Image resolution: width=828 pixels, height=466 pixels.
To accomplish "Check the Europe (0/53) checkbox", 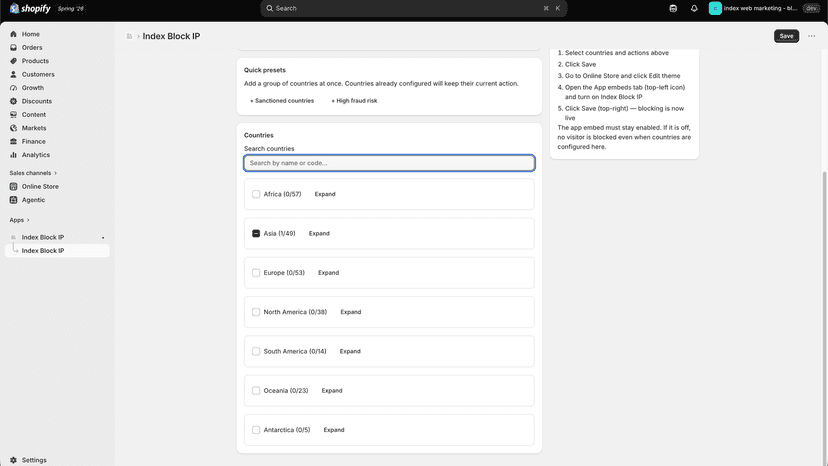I will 256,273.
